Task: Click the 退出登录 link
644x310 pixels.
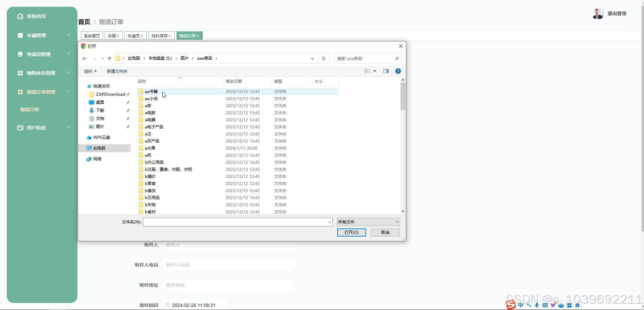Action: (617, 13)
